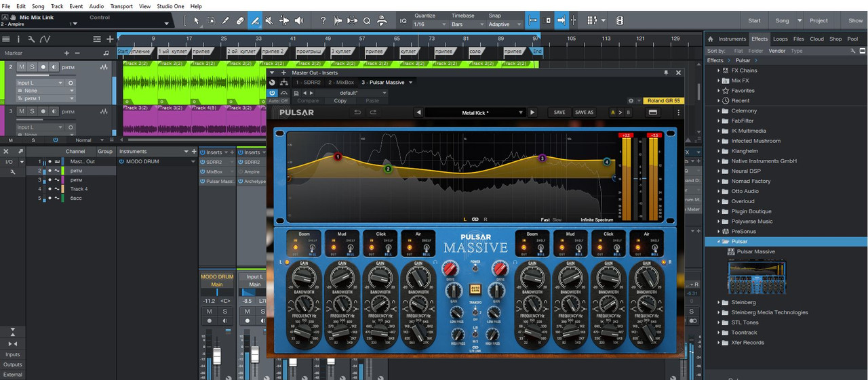Expand the Steinberg vendor folder

(719, 303)
